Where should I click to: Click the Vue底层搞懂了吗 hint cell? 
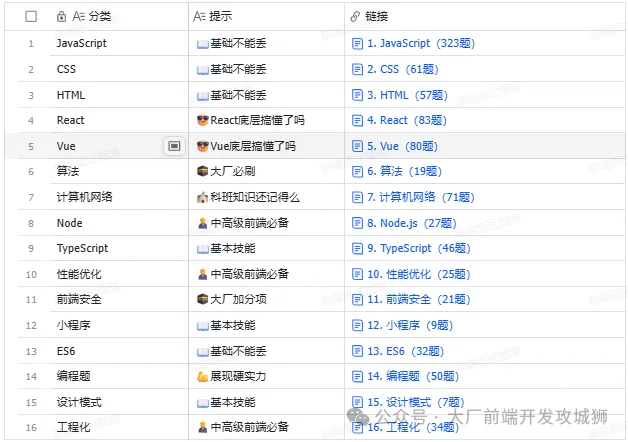[x=266, y=146]
